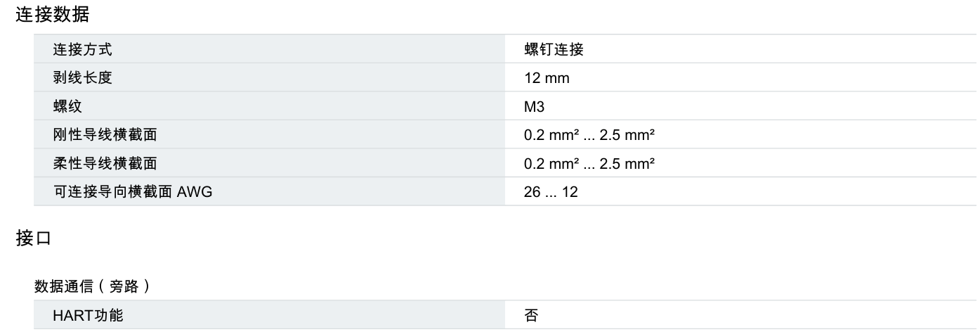
Task: Select the 数据通信（旁路）subheading
Action: [x=93, y=286]
